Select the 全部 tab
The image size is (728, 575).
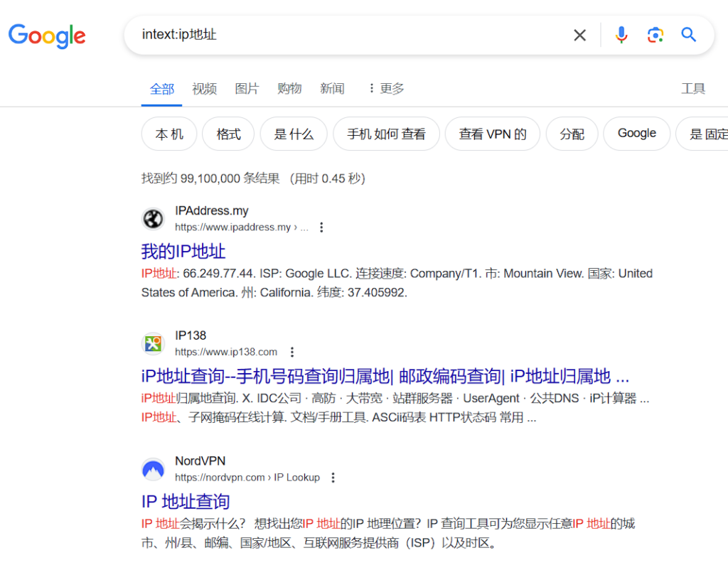point(161,89)
